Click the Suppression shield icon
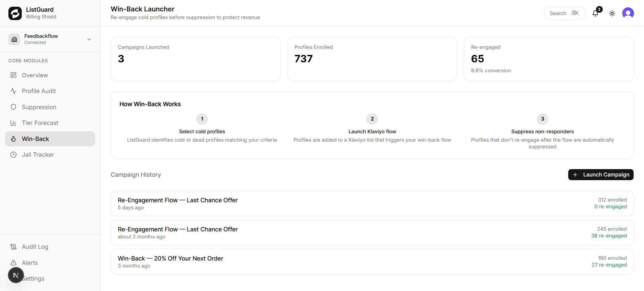644x291 pixels. pos(13,107)
